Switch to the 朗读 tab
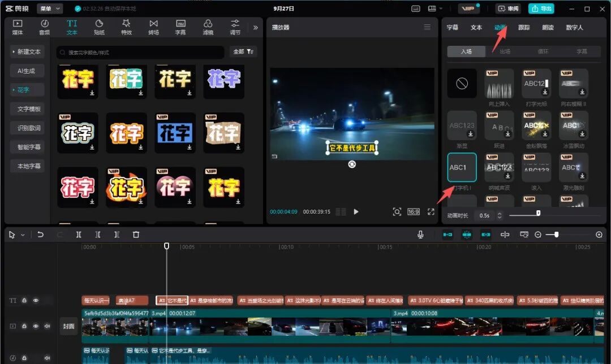The image size is (611, 364). point(548,27)
